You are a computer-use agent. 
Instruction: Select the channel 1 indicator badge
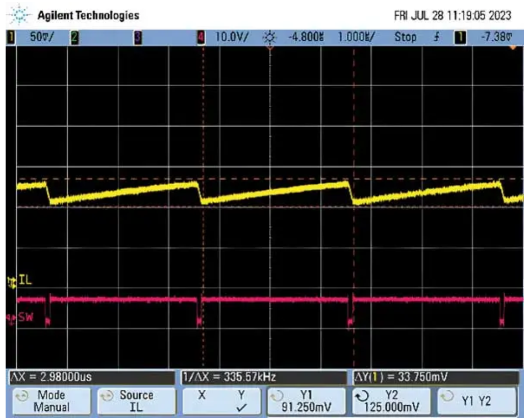(x=11, y=37)
